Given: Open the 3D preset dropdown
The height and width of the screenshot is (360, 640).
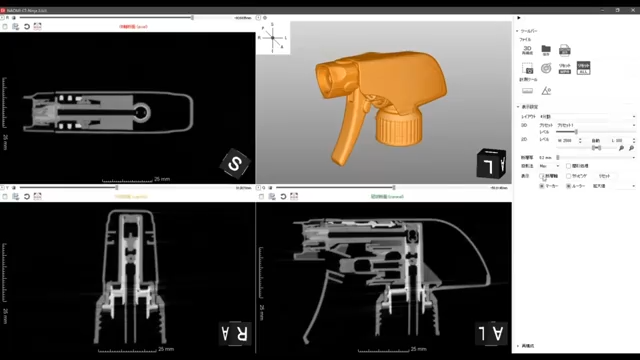Looking at the screenshot, I should pyautogui.click(x=596, y=125).
